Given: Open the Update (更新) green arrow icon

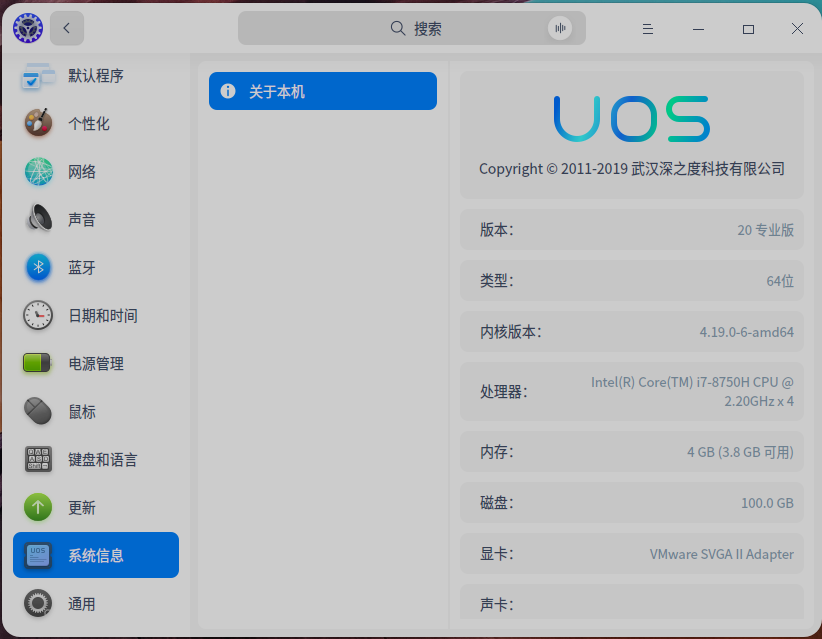Looking at the screenshot, I should [x=38, y=507].
